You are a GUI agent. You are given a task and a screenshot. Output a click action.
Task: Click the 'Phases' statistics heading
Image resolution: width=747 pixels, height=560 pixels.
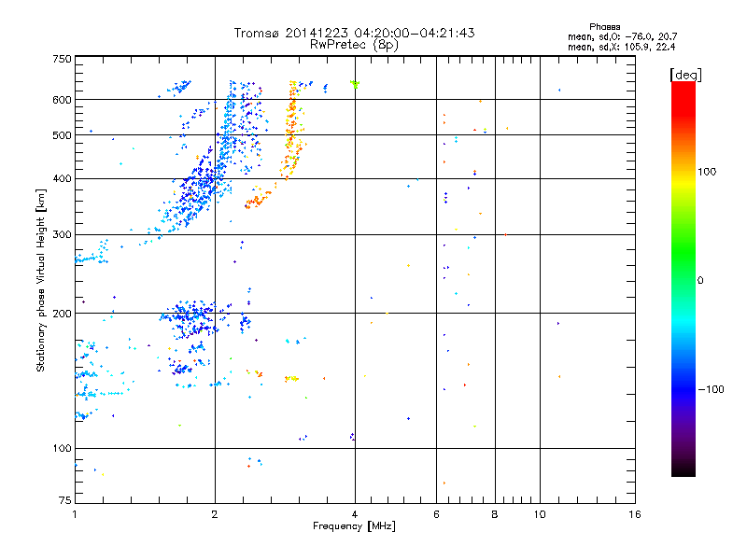[604, 27]
